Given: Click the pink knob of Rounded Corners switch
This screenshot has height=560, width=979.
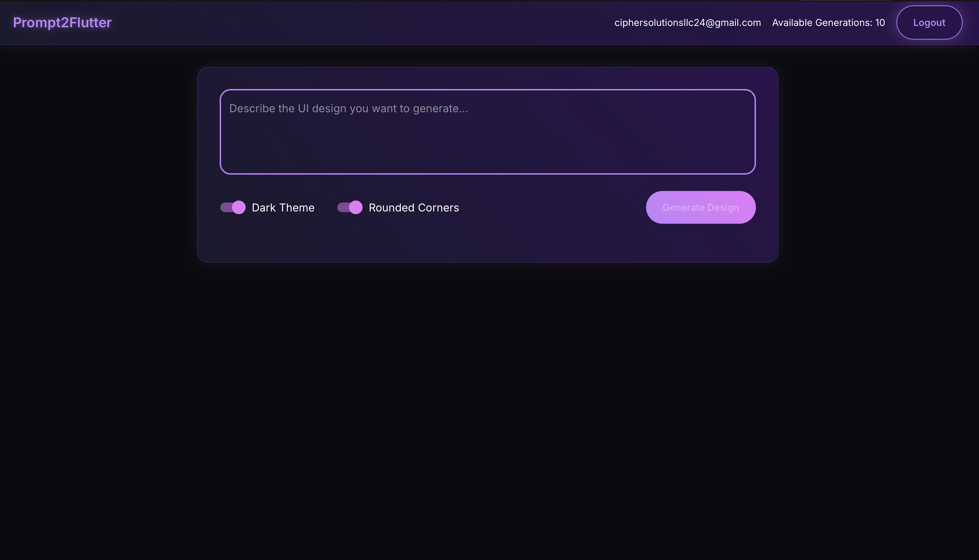Looking at the screenshot, I should click(356, 207).
